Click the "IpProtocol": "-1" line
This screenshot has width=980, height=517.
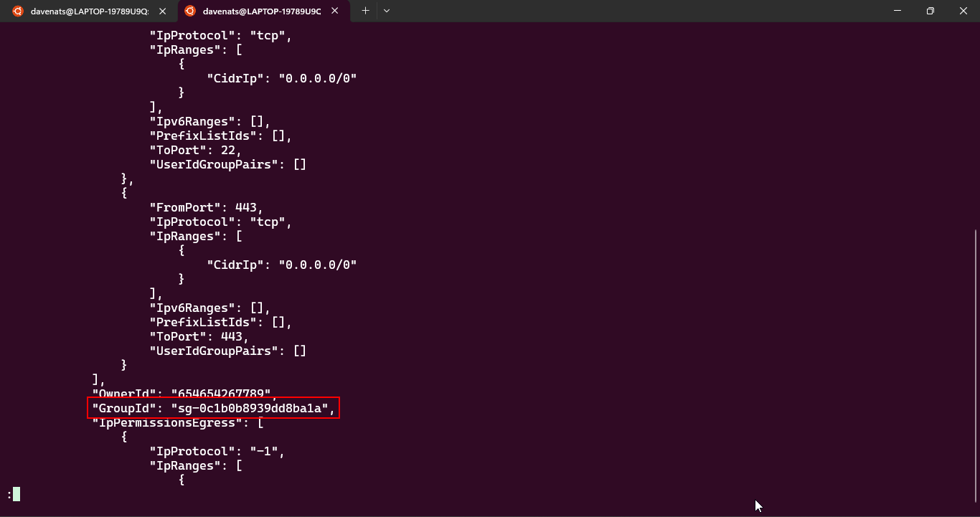tap(217, 452)
